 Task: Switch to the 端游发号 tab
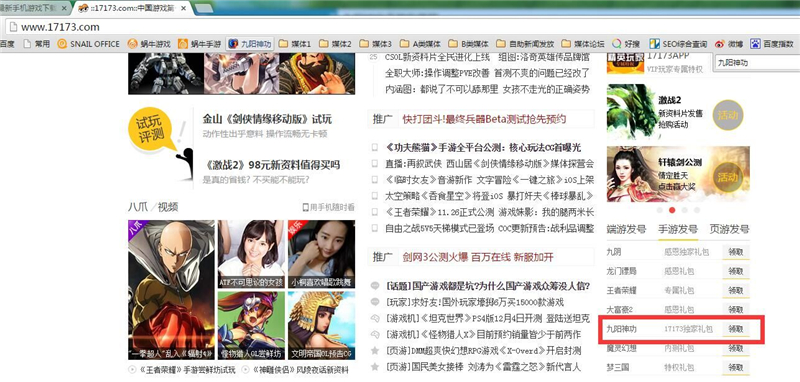click(x=627, y=229)
